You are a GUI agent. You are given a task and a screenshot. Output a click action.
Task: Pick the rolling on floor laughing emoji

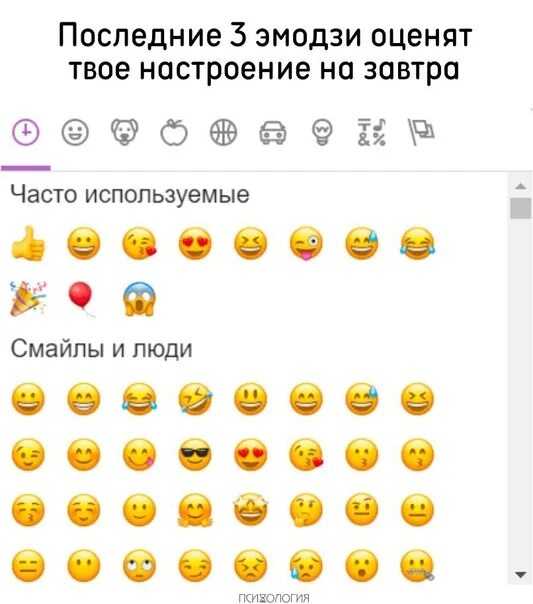click(x=195, y=399)
